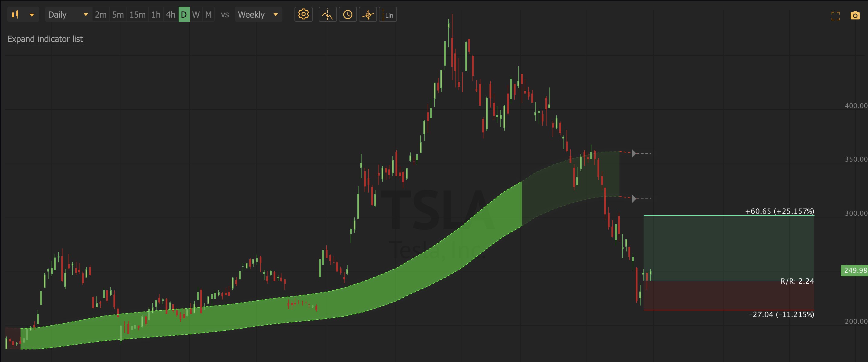The image size is (868, 362).
Task: Choose the 4h timeframe
Action: click(x=170, y=15)
